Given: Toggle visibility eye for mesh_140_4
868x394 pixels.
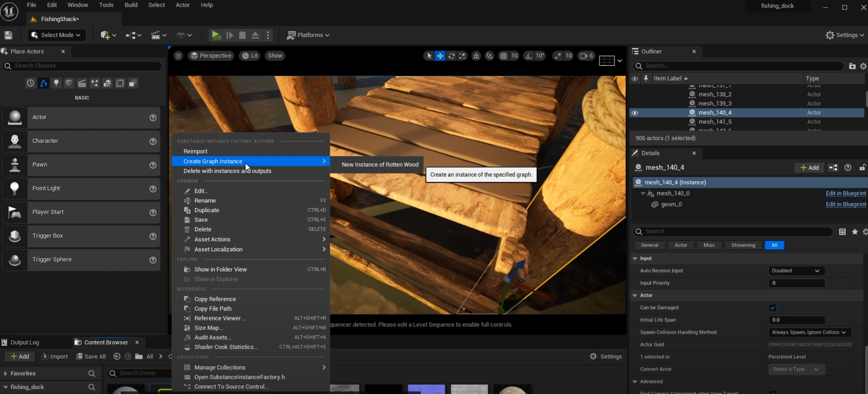Looking at the screenshot, I should point(635,113).
